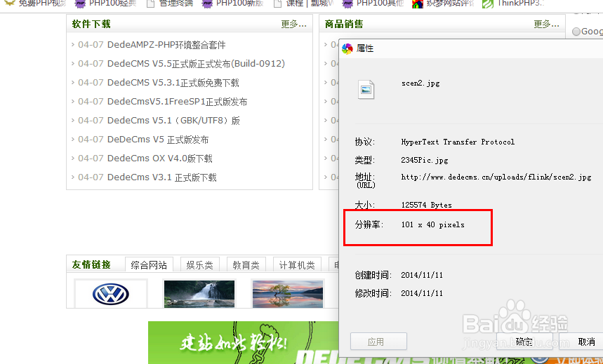Click the lake tree sunset thumbnail
Viewport: 603px width, 364px height.
click(x=288, y=294)
